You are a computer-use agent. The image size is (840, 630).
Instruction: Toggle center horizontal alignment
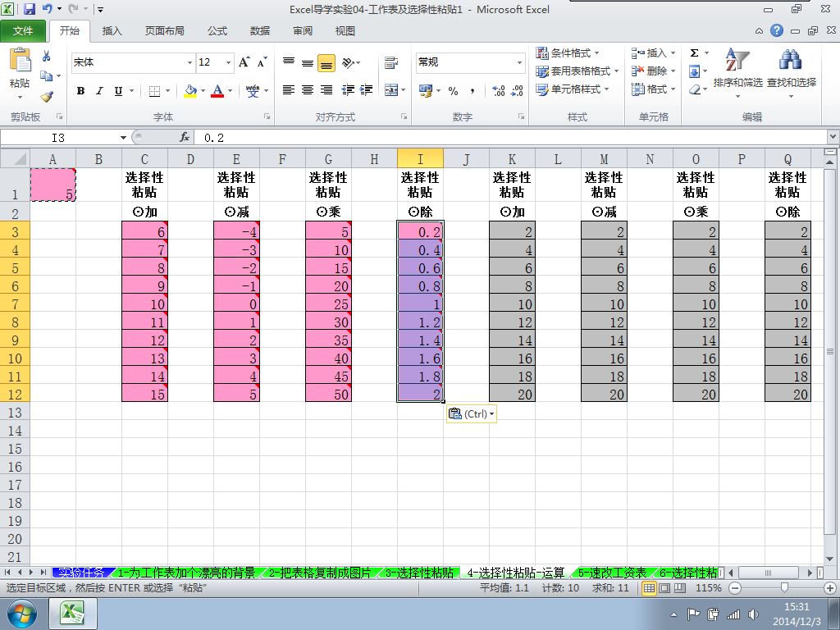[x=308, y=90]
